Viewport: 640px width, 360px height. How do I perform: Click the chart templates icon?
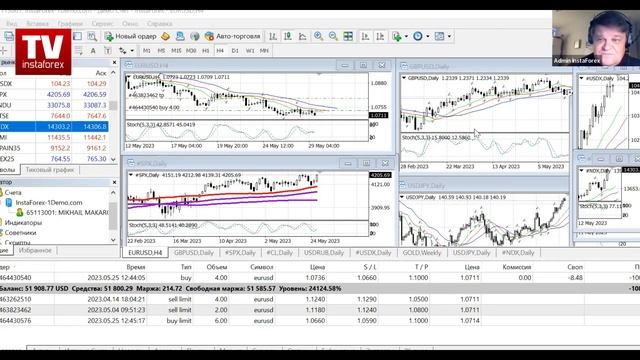(439, 36)
